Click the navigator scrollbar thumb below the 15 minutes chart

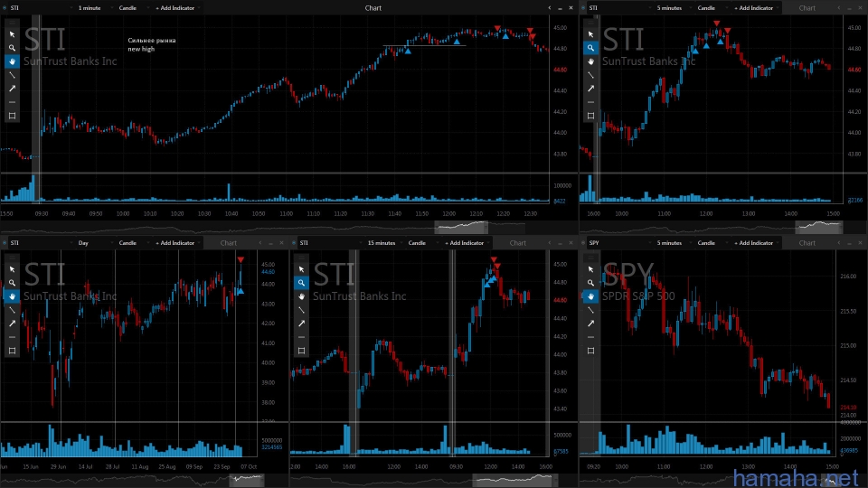(x=514, y=479)
